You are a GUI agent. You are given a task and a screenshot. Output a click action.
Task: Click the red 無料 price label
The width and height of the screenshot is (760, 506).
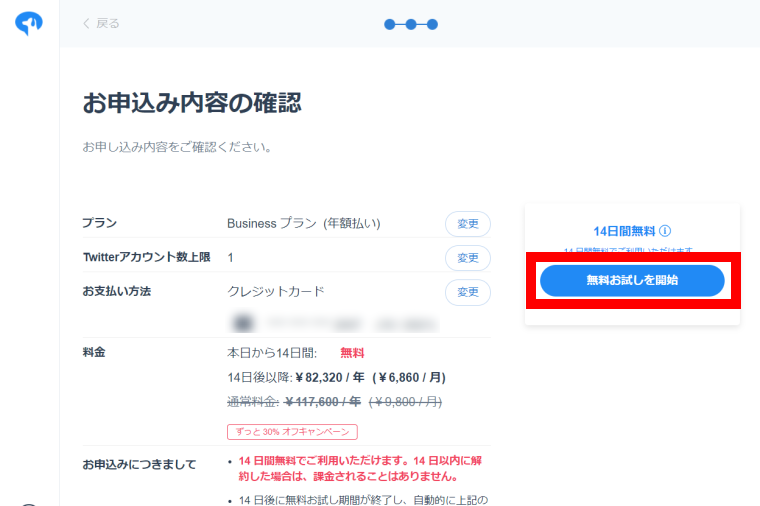(352, 352)
